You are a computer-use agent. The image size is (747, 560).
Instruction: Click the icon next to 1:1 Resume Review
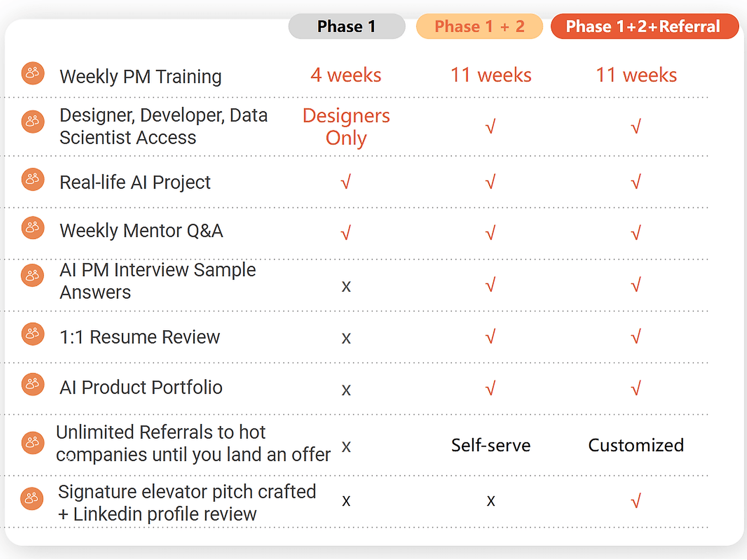pos(33,334)
